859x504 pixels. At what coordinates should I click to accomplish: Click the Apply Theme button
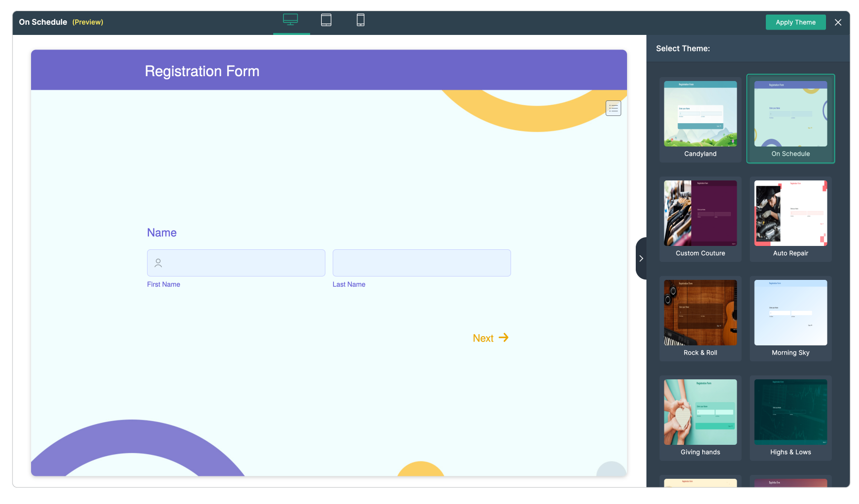[795, 22]
